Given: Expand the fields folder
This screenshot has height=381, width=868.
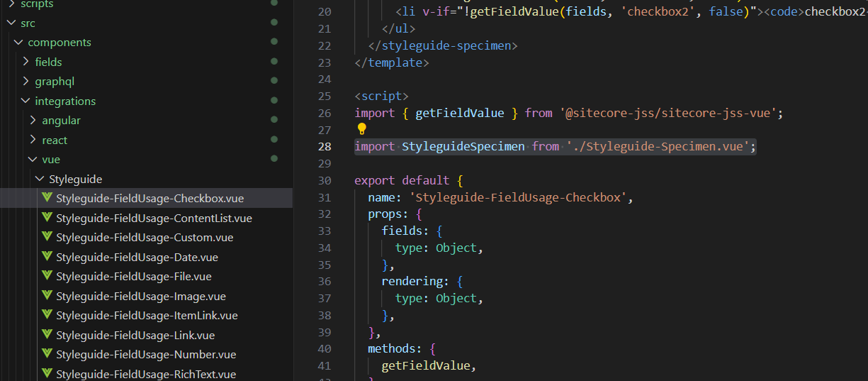Looking at the screenshot, I should (26, 62).
